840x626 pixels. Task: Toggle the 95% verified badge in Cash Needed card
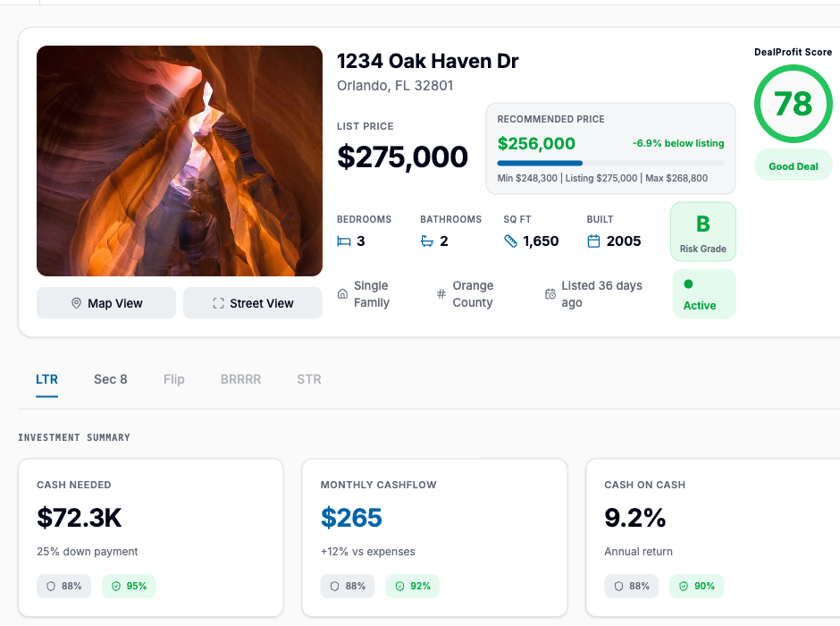(x=129, y=586)
